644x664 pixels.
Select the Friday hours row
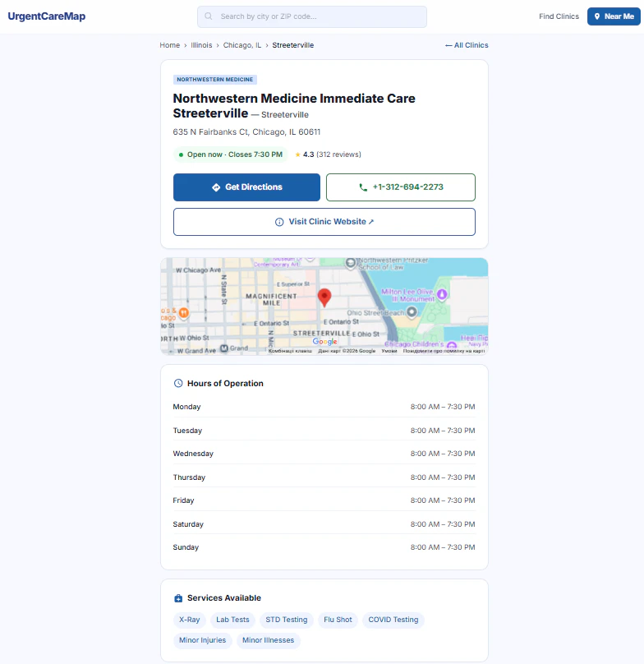pos(324,500)
